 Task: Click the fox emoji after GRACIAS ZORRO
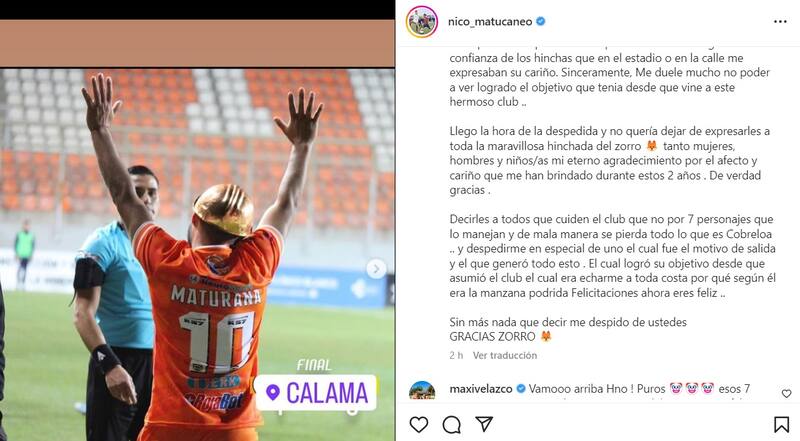pos(545,337)
